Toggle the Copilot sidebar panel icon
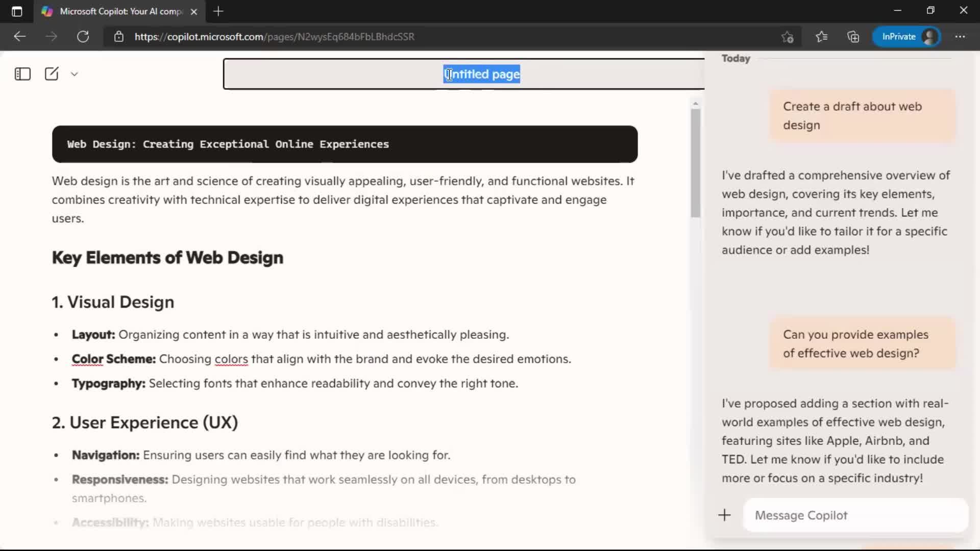The width and height of the screenshot is (980, 551). 22,74
